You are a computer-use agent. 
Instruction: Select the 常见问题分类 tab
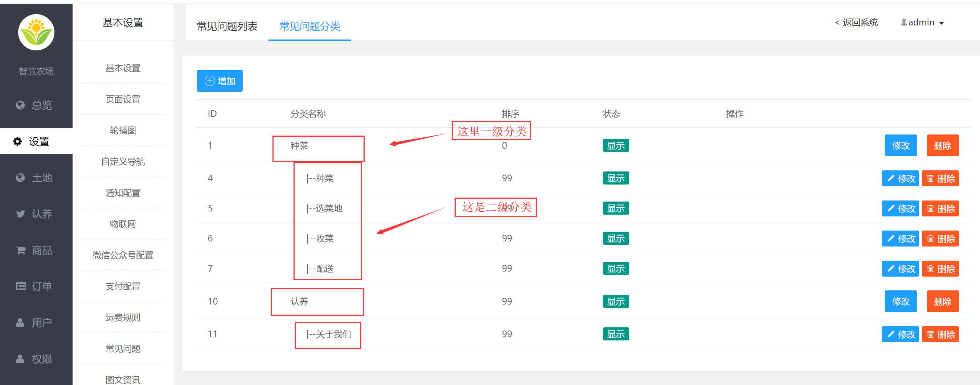pyautogui.click(x=309, y=26)
